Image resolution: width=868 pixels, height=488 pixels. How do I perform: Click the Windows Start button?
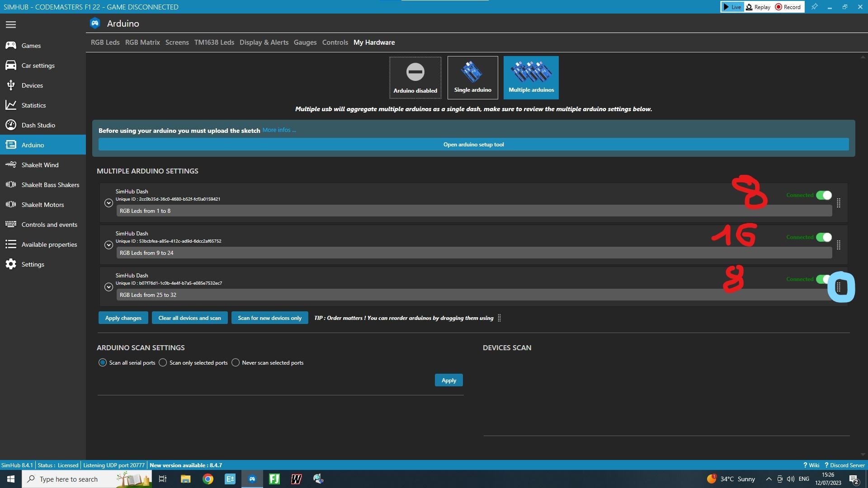tap(11, 479)
